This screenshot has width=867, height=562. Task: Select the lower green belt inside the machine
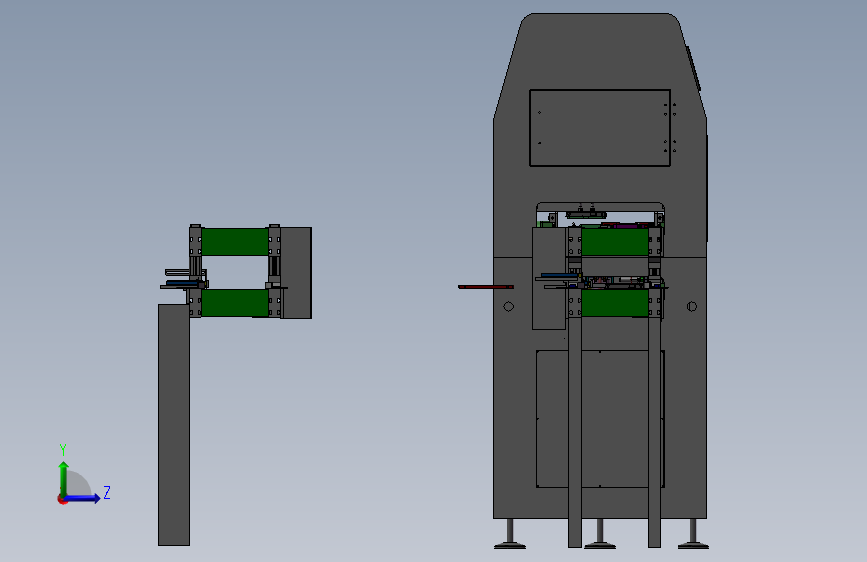point(615,303)
